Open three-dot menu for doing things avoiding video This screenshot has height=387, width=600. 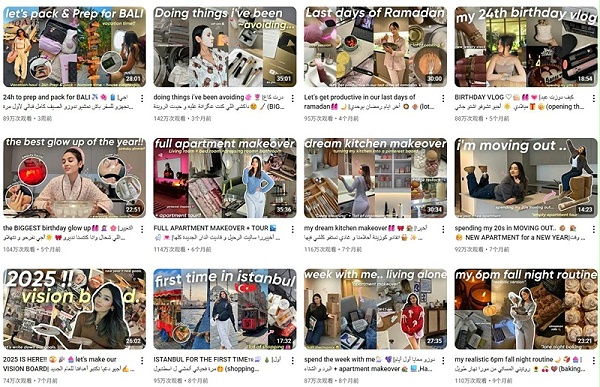coord(293,98)
